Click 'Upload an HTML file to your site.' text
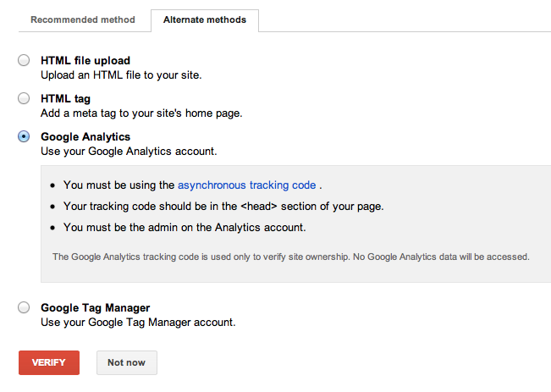The width and height of the screenshot is (551, 392). 121,75
